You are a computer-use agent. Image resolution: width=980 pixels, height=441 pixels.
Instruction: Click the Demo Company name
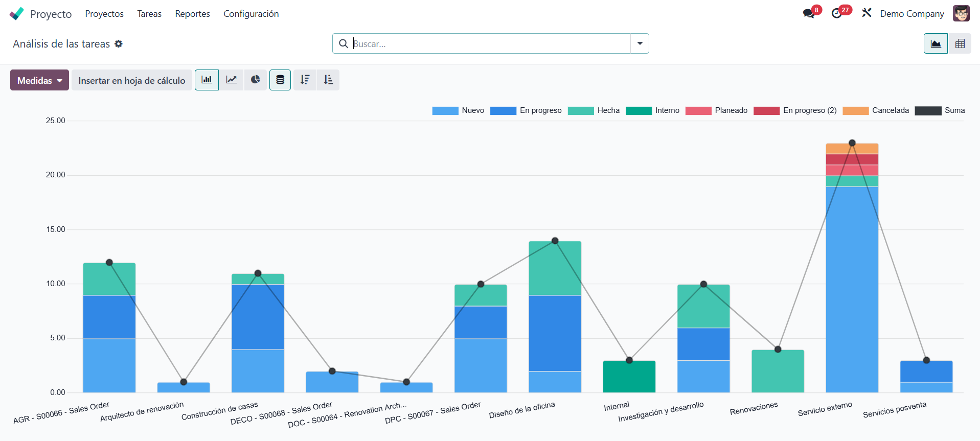click(911, 14)
